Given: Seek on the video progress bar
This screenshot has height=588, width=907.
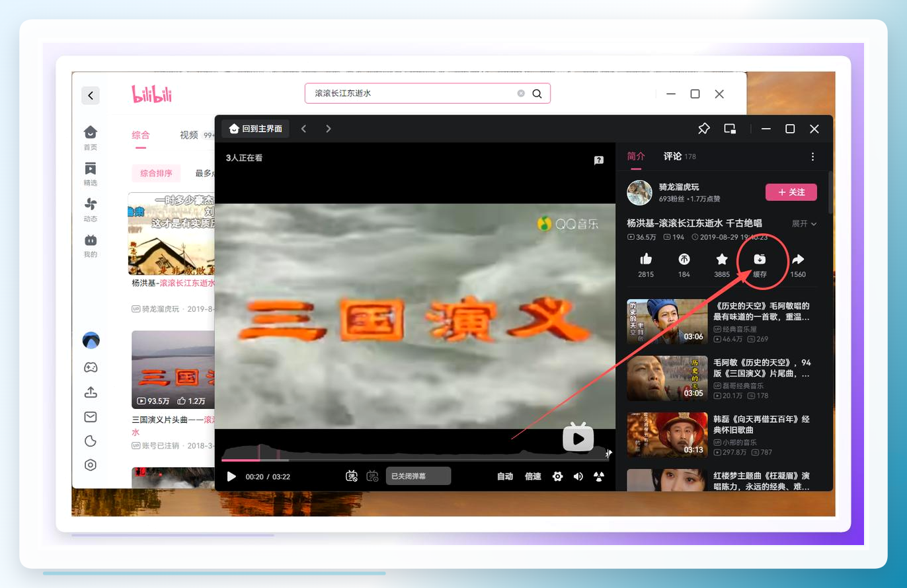Looking at the screenshot, I should 416,459.
